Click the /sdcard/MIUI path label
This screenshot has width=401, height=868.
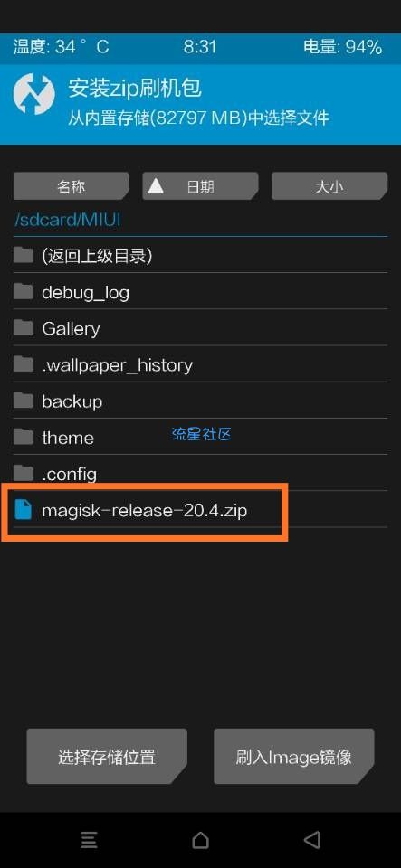pos(67,220)
